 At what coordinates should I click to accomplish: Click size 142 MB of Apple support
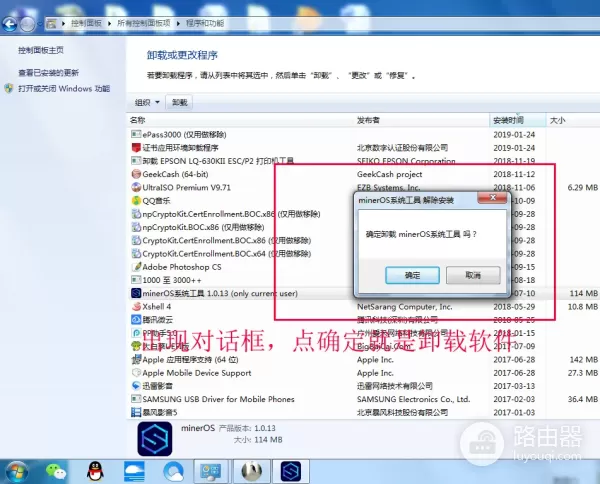(584, 360)
